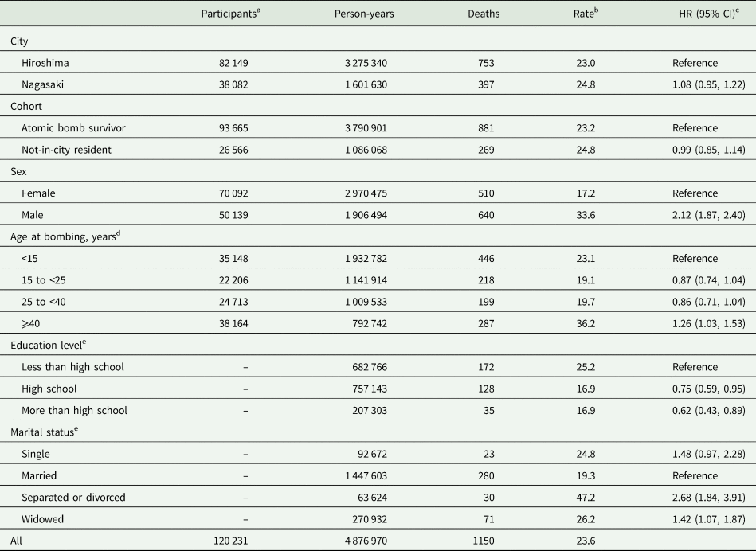Click the Nagasaki row label
This screenshot has width=756, height=551.
pos(45,84)
